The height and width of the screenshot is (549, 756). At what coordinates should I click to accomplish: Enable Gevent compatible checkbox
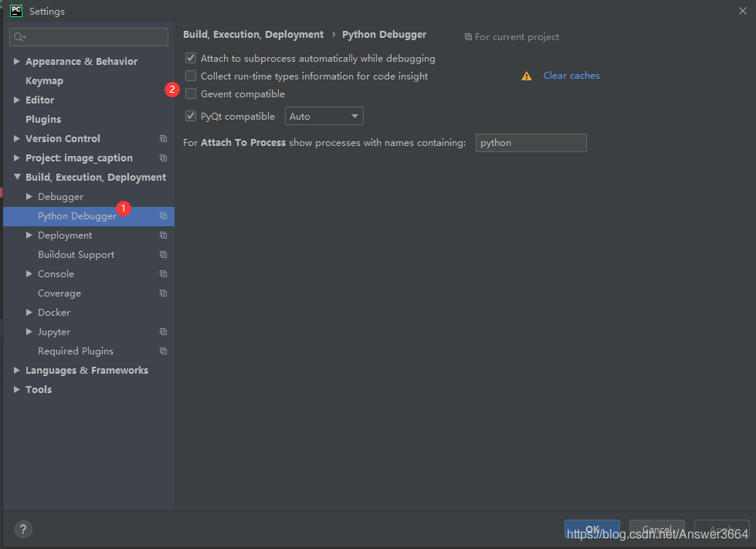pyautogui.click(x=191, y=94)
